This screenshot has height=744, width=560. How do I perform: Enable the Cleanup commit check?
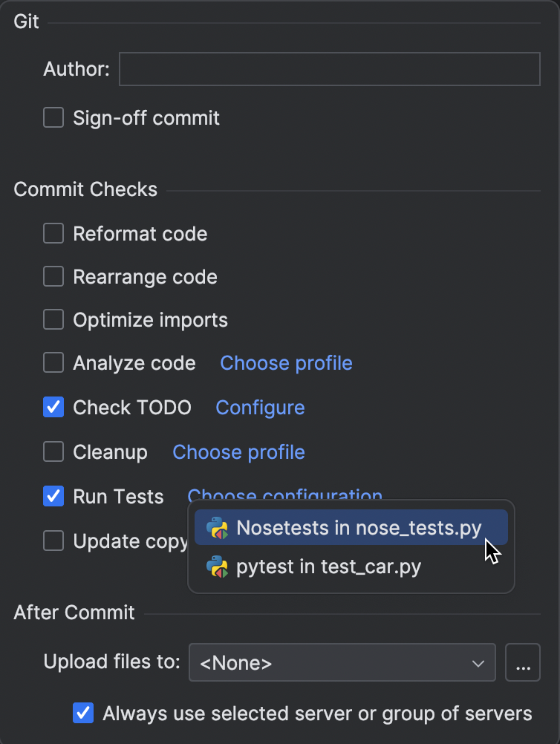point(53,451)
